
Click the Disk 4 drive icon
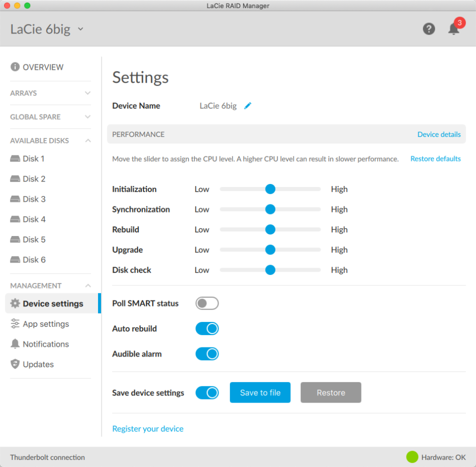tap(15, 219)
